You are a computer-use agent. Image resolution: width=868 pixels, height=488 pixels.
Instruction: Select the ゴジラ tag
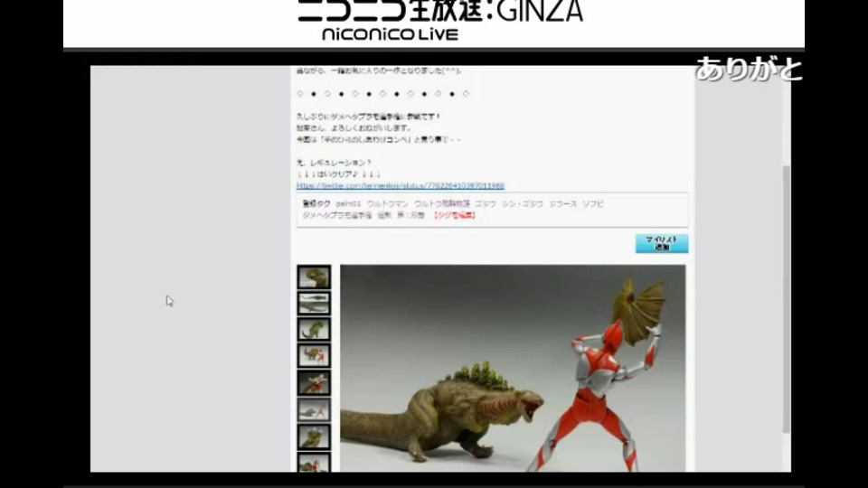coord(486,203)
